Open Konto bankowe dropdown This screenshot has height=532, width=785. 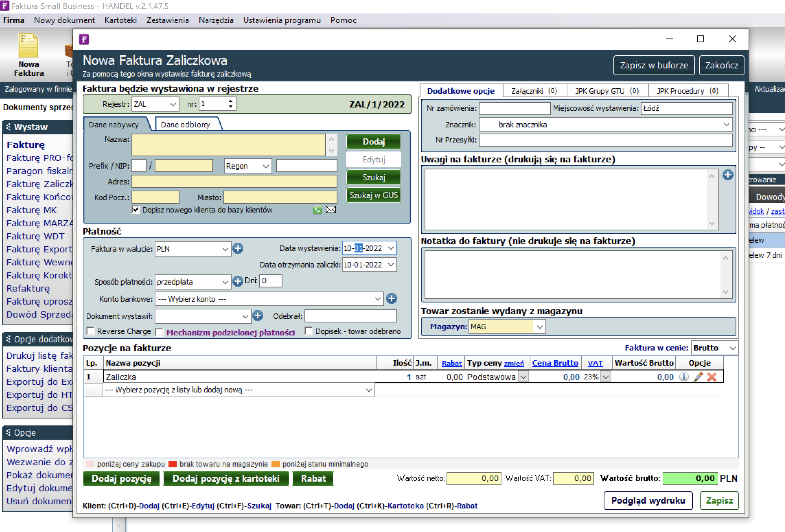(x=377, y=299)
